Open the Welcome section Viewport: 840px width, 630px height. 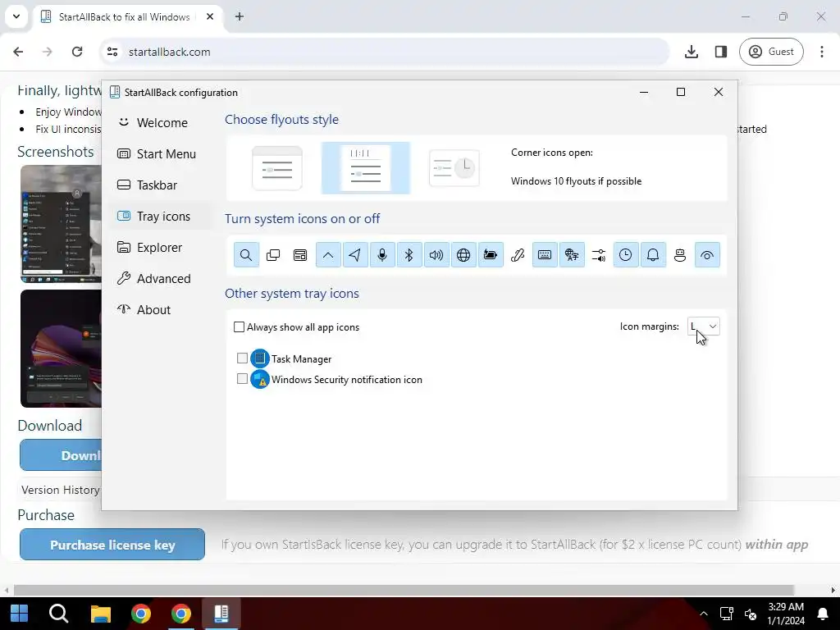coord(161,123)
